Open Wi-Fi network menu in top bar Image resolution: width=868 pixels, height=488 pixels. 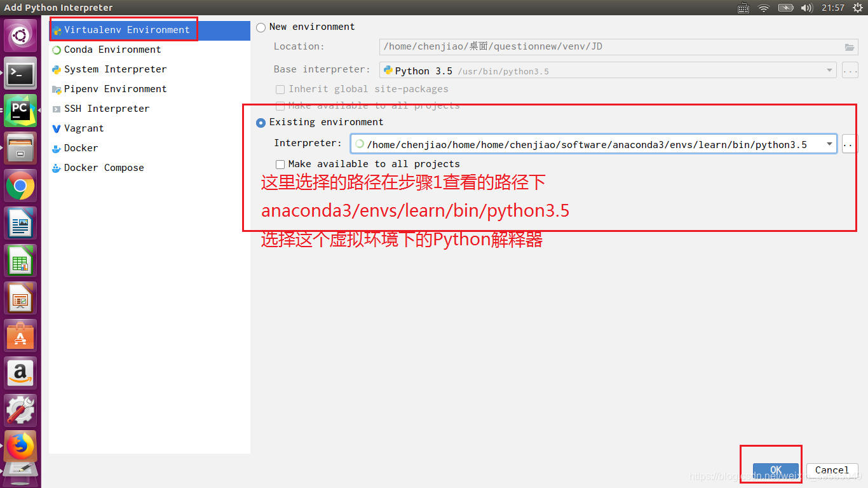764,8
